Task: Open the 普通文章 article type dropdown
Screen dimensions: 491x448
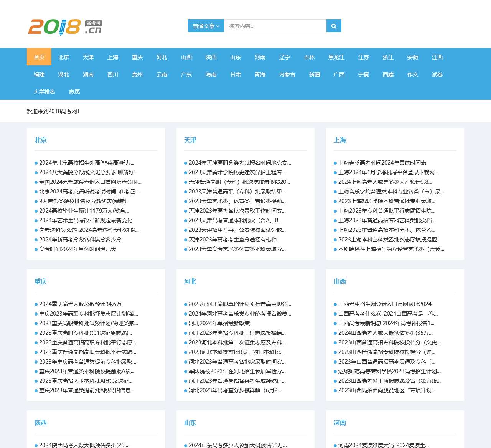Action: 206,26
